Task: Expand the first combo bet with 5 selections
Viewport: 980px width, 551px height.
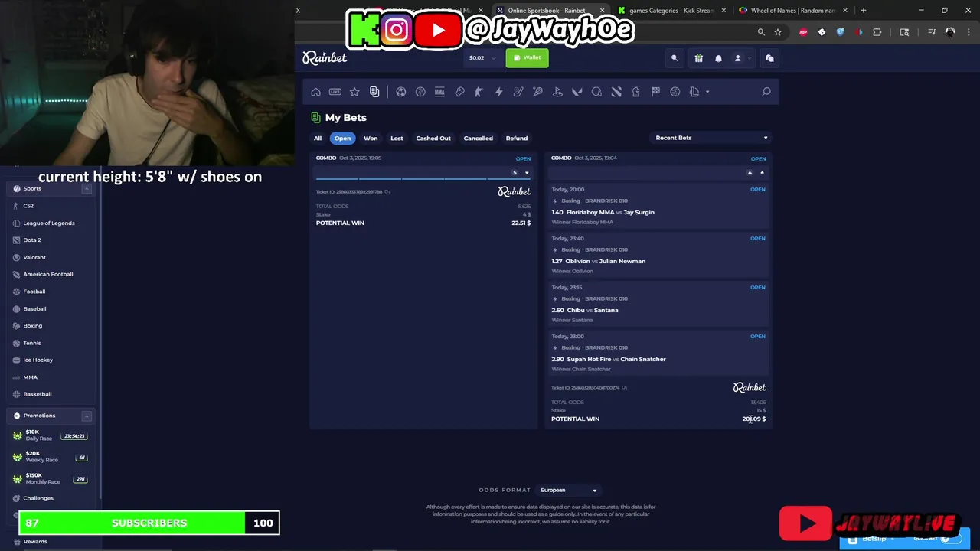Action: pyautogui.click(x=527, y=173)
